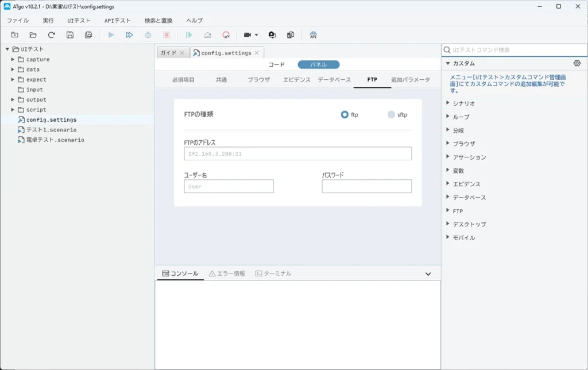Switch to 追加パラメータ settings tab

coord(411,79)
